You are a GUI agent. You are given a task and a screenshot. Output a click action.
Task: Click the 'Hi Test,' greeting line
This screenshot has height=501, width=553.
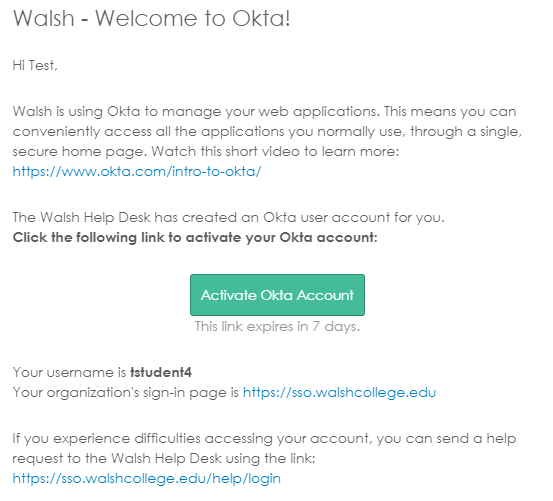click(x=35, y=66)
